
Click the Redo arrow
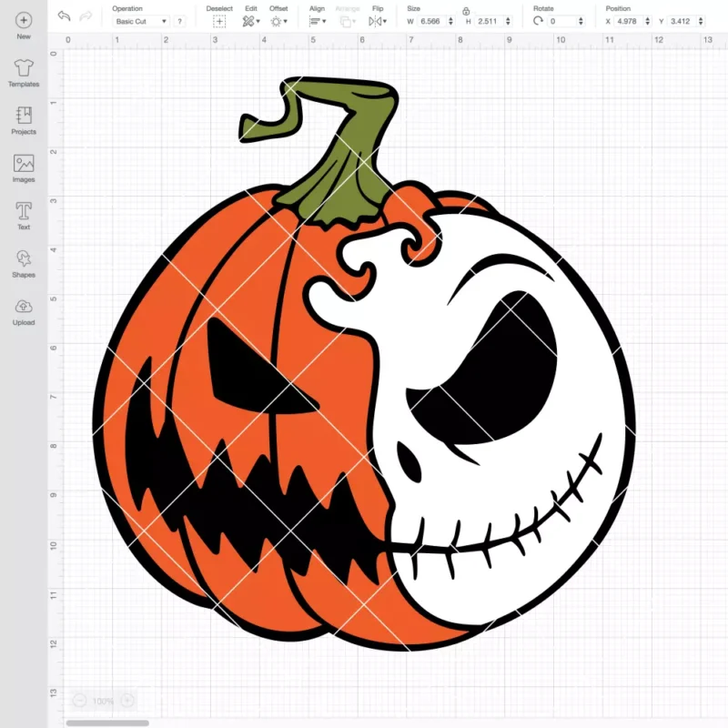point(86,16)
